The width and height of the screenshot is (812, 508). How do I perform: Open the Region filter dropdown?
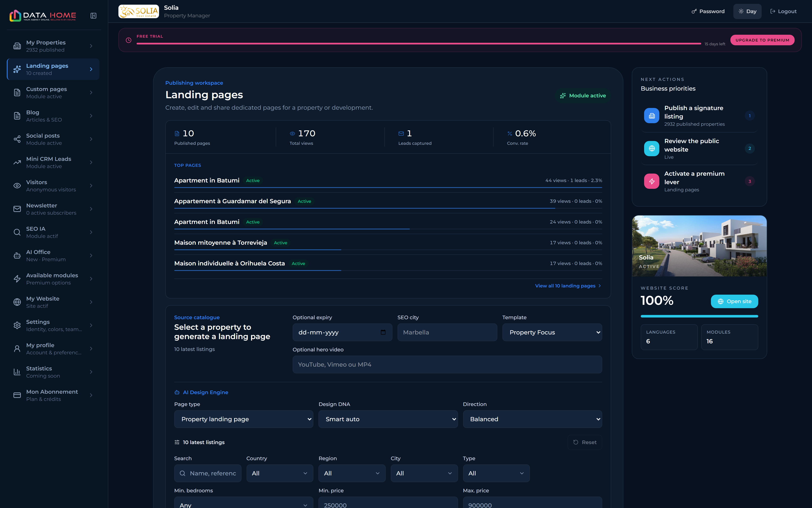352,473
